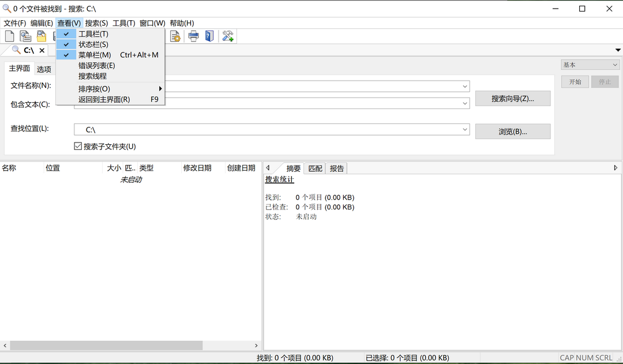
Task: Click the customize tools wrench icon
Action: tap(227, 36)
